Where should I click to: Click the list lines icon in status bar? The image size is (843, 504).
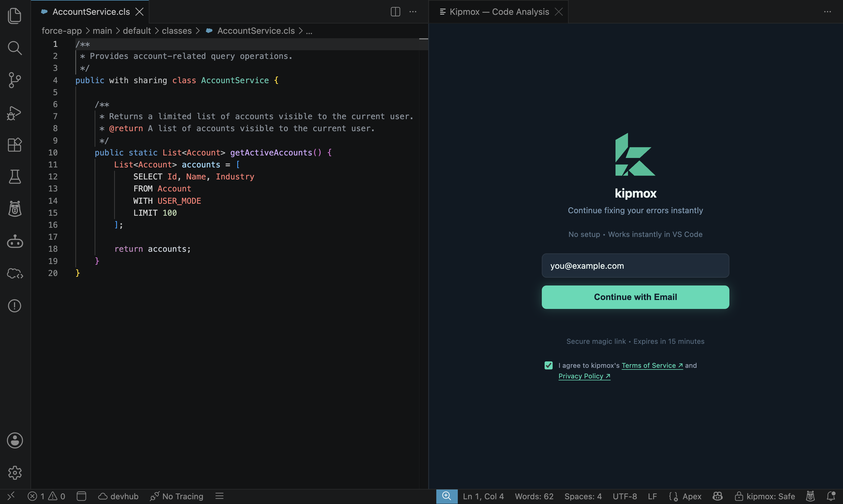pos(219,496)
